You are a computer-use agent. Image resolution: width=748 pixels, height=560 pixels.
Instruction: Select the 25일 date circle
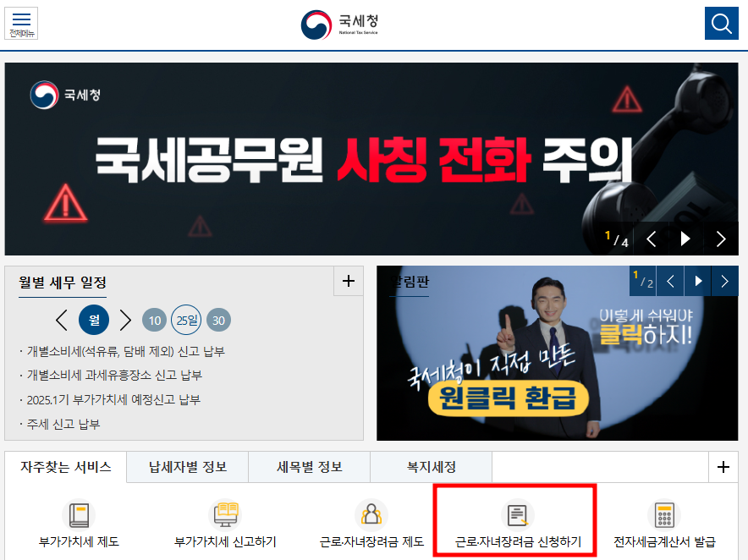coord(186,320)
